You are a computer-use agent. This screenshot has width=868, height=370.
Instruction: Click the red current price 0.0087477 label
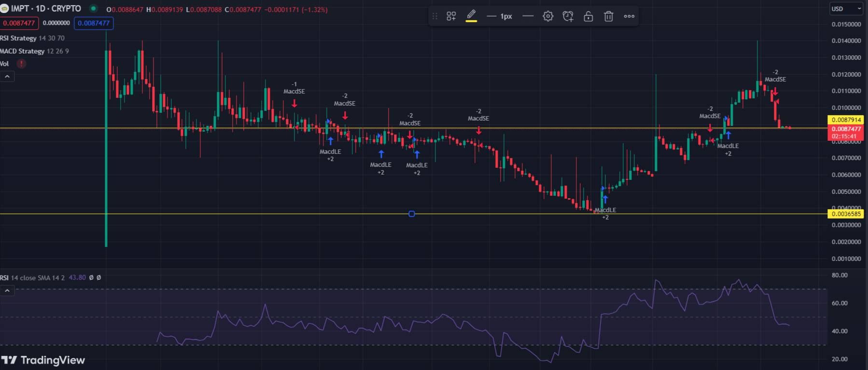coord(846,132)
